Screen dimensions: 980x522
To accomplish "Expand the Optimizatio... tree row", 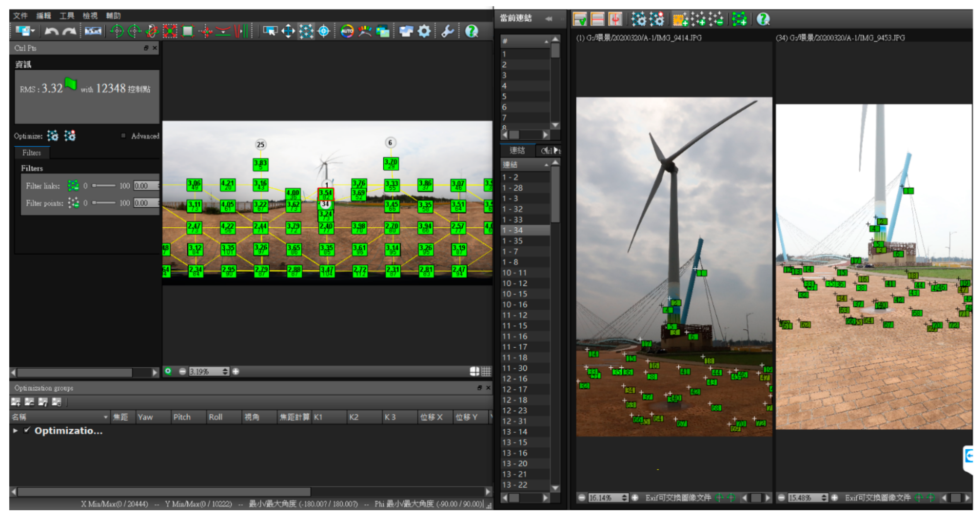I will 15,430.
